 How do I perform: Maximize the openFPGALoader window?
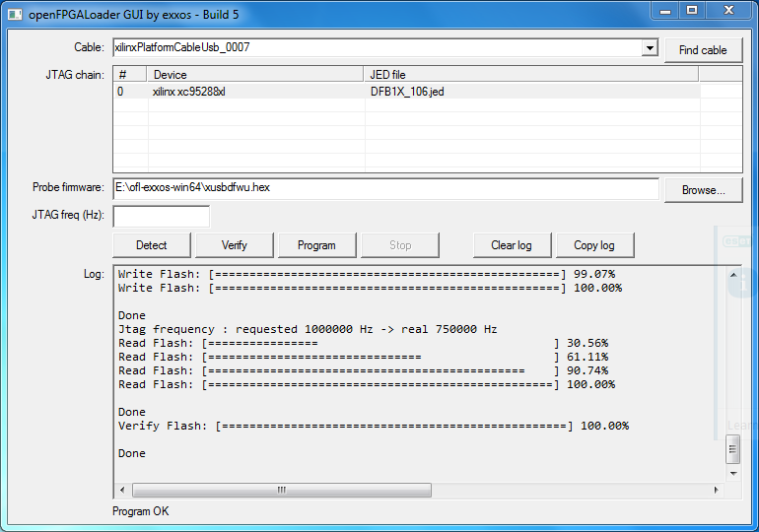point(692,11)
